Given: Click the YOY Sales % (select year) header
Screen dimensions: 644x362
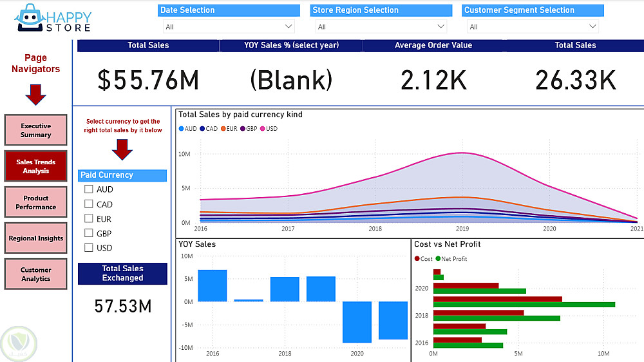Looking at the screenshot, I should pyautogui.click(x=291, y=45).
